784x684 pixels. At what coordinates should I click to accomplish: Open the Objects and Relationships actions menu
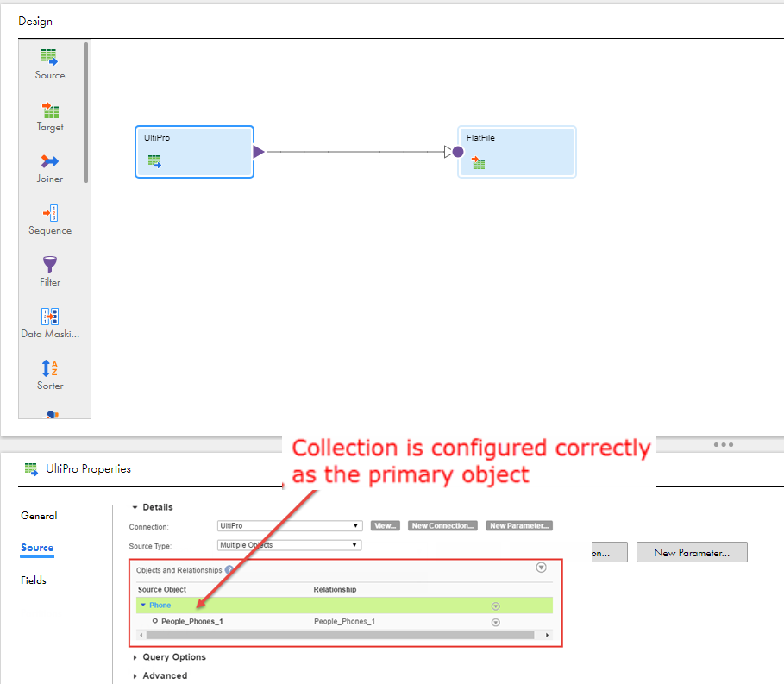541,568
